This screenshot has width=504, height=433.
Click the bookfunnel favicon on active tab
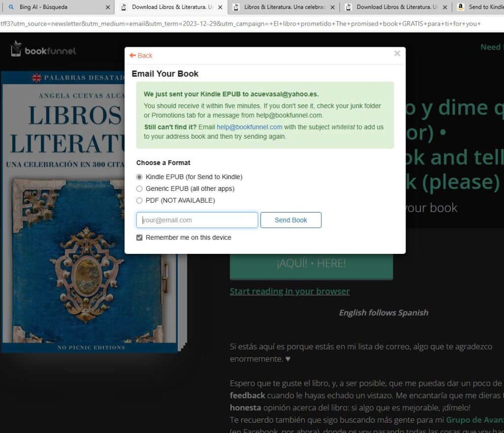[124, 7]
